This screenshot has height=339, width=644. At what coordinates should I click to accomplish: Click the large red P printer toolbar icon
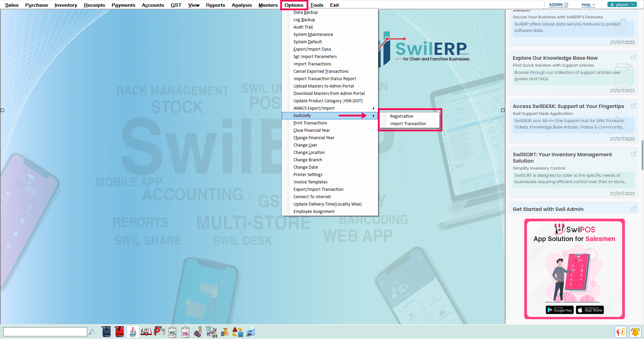[159, 332]
